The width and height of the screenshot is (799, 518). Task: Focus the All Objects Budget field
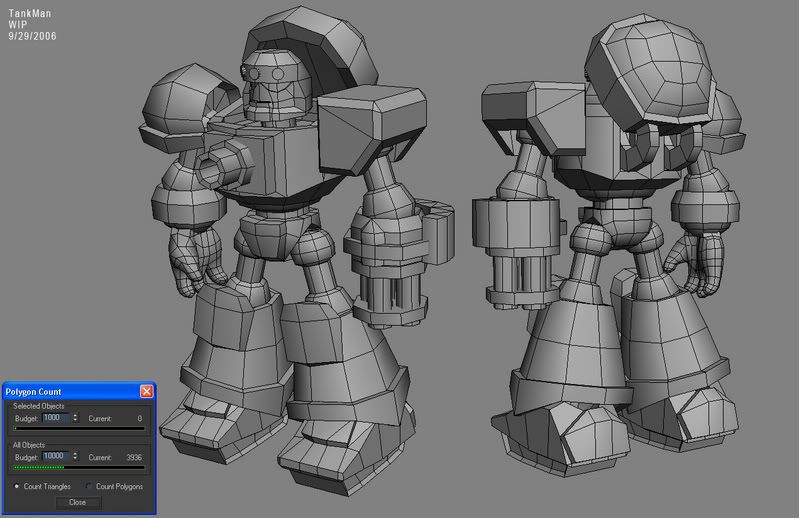(56, 456)
